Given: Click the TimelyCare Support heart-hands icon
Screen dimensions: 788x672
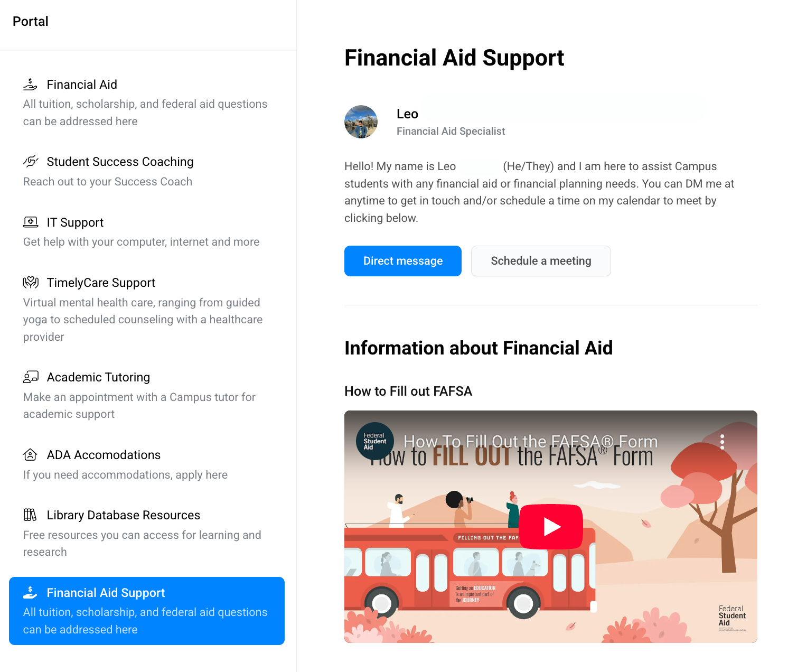Looking at the screenshot, I should point(31,282).
